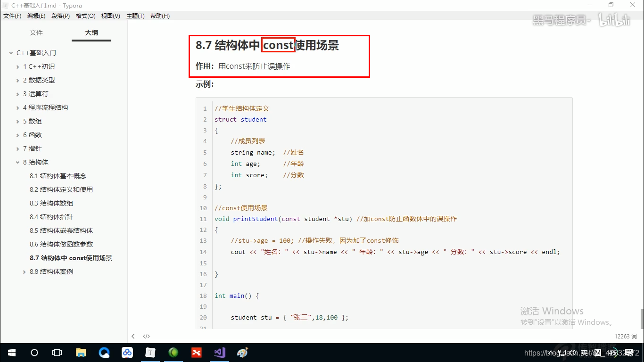Collapse the 8 结构体 outline section
The width and height of the screenshot is (644, 362).
coord(18,162)
